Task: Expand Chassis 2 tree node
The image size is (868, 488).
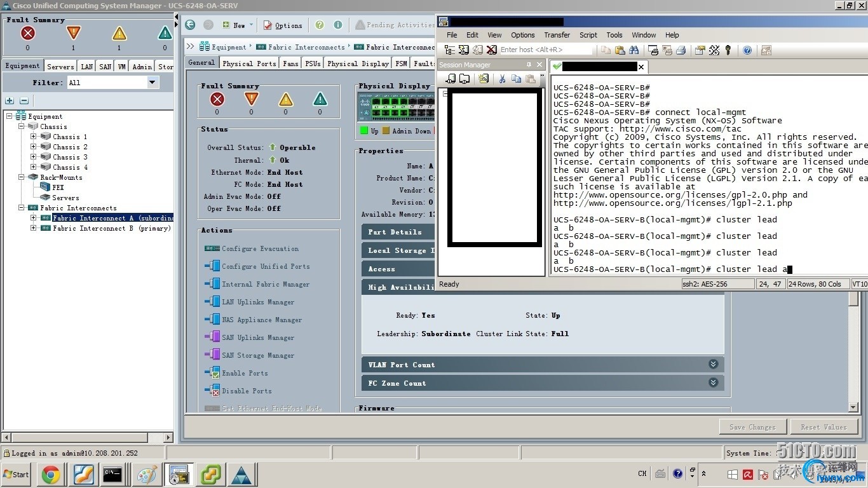Action: (33, 147)
